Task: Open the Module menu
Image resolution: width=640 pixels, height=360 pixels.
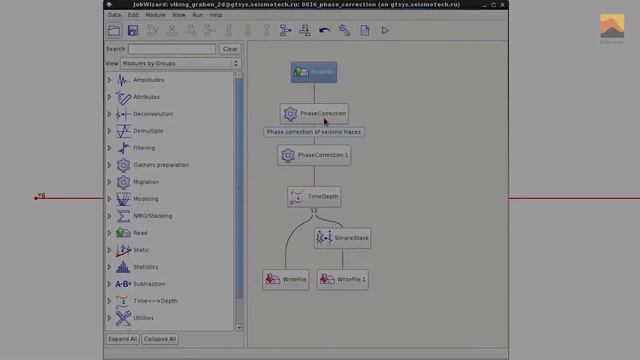Action: 155,15
